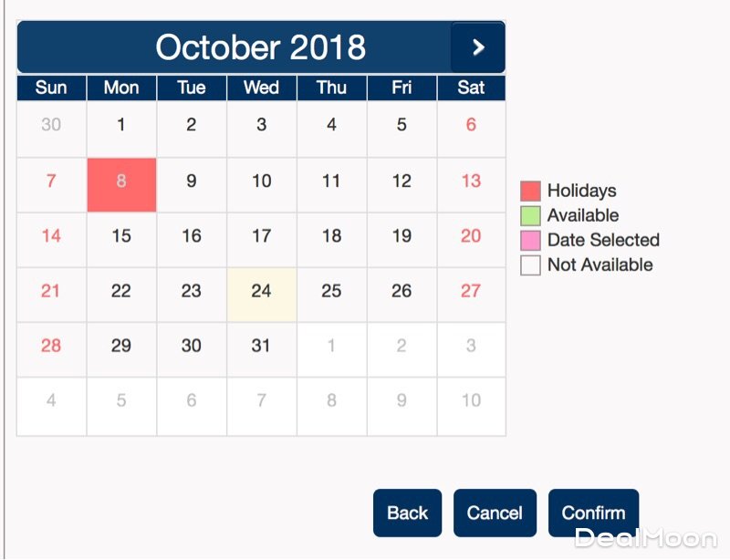The height and width of the screenshot is (560, 730).
Task: Select highlighted holiday October 8
Action: 121,181
